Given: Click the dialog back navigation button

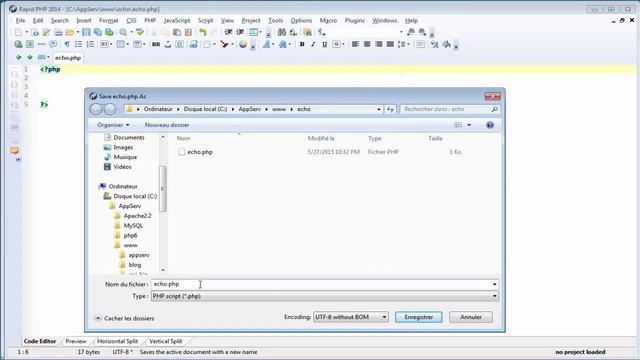Looking at the screenshot, I should click(x=96, y=109).
